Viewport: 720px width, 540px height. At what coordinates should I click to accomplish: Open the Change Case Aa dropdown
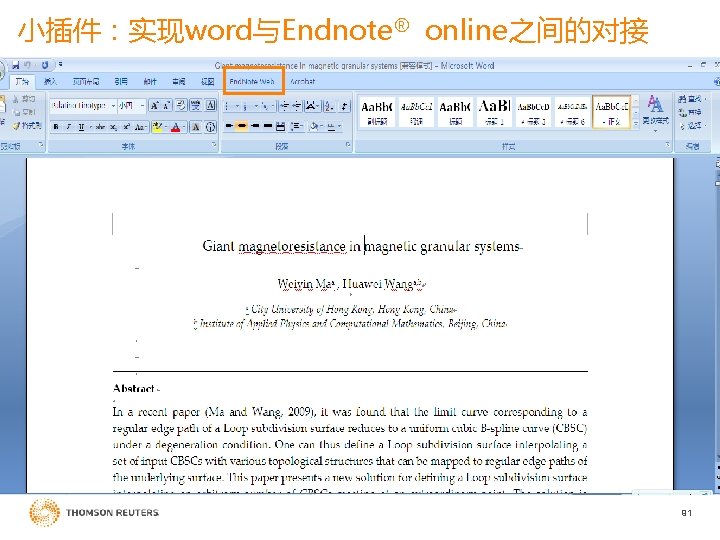point(141,127)
